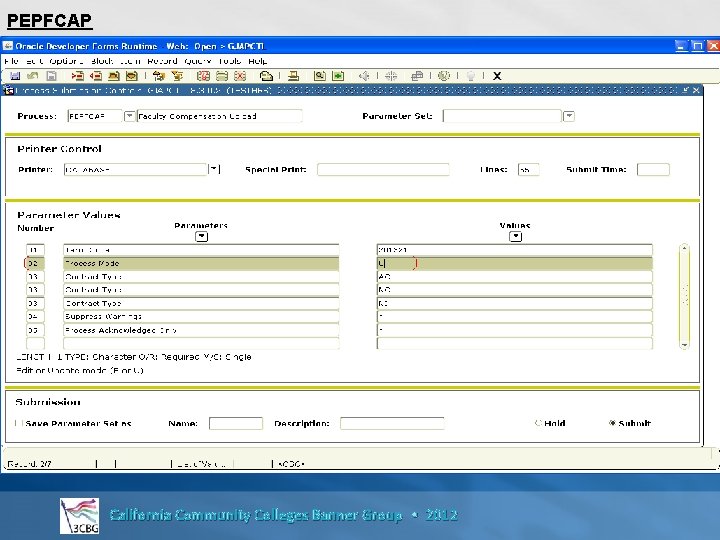Enable the Save Parameter Set as checkbox
Viewport: 720px width, 540px height.
pyautogui.click(x=18, y=423)
